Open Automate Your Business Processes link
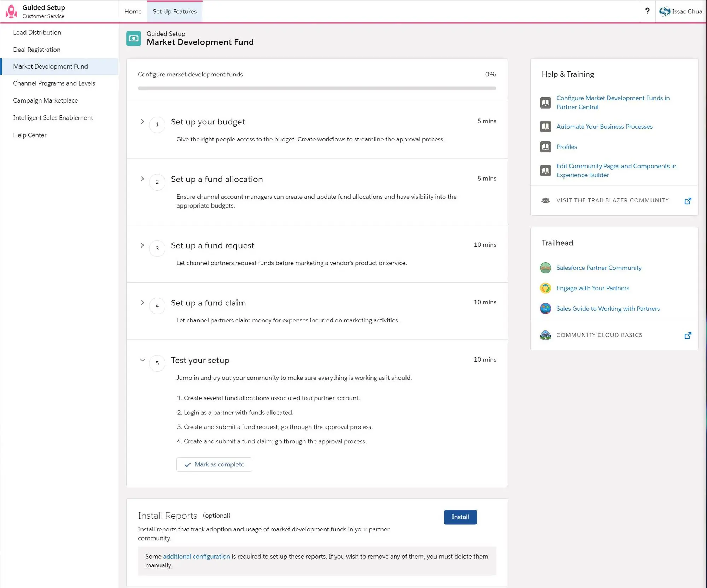 point(604,126)
